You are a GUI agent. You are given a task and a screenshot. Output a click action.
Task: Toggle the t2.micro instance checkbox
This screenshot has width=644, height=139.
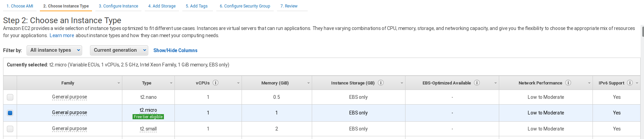10,113
